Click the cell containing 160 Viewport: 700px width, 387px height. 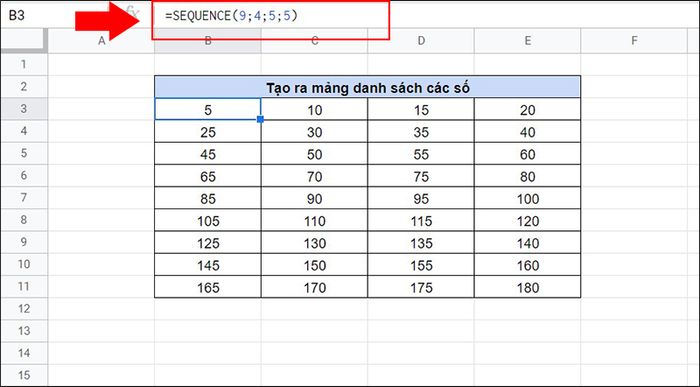pos(527,265)
